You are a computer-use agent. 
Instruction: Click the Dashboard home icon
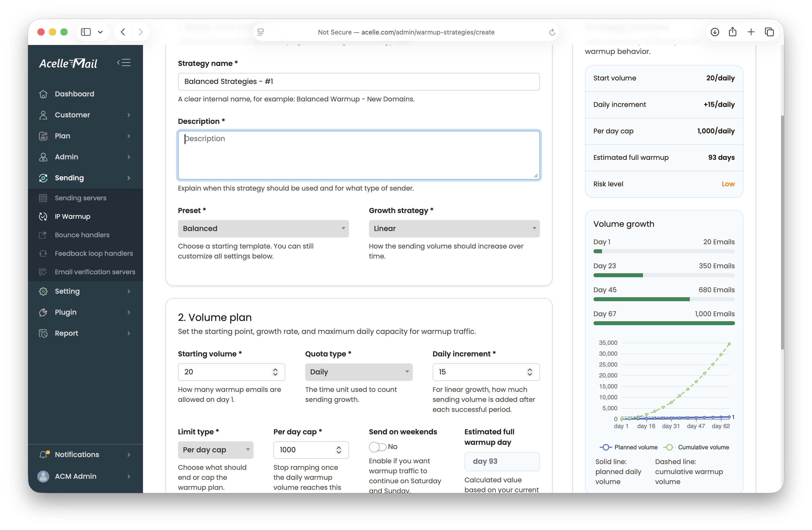43,94
